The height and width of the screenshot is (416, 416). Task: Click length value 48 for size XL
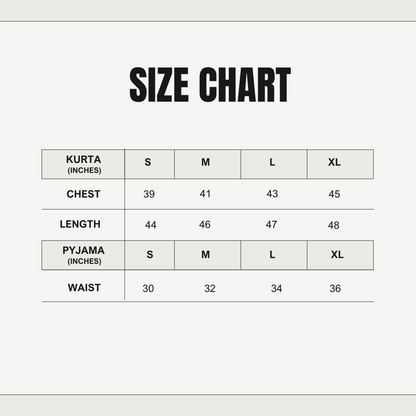click(333, 225)
